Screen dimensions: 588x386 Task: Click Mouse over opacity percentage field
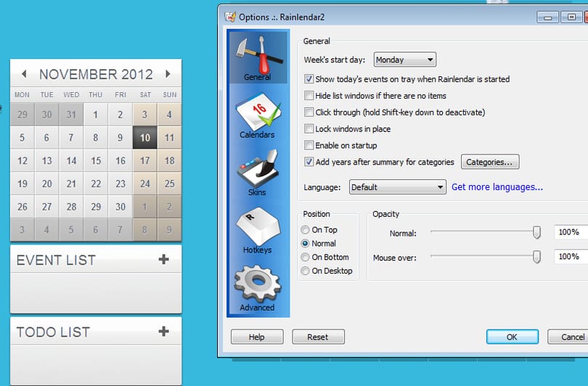[x=571, y=257]
